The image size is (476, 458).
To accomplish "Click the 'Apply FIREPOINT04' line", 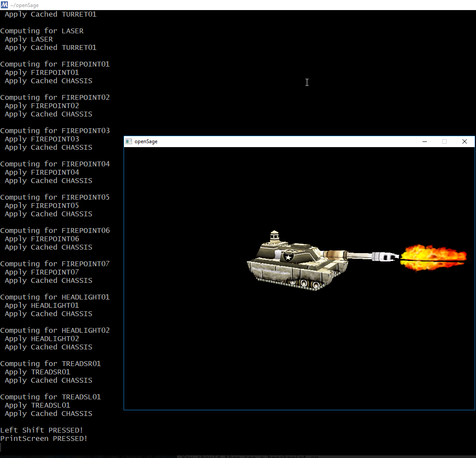I will pyautogui.click(x=42, y=172).
